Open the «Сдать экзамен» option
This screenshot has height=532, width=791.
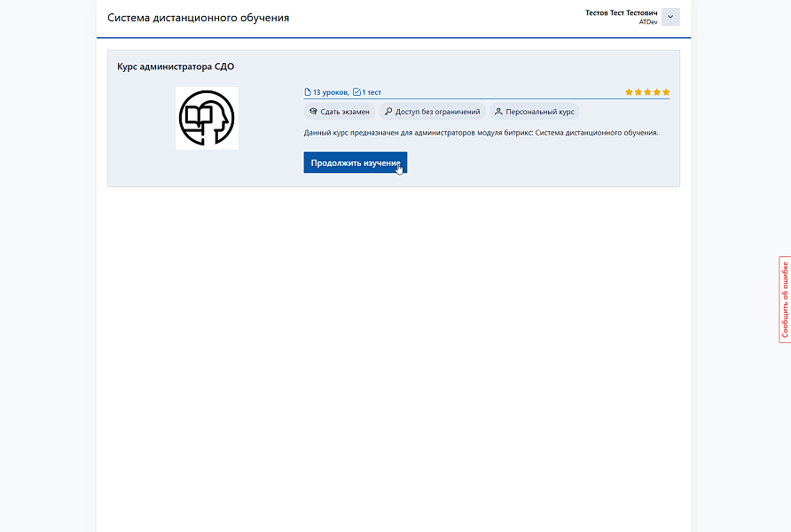pyautogui.click(x=341, y=111)
